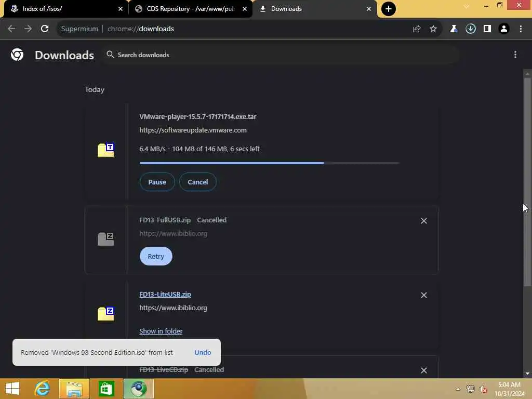Click Show in folder for FD13-LiteUSB.zip
Viewport: 532px width, 399px height.
[161, 331]
